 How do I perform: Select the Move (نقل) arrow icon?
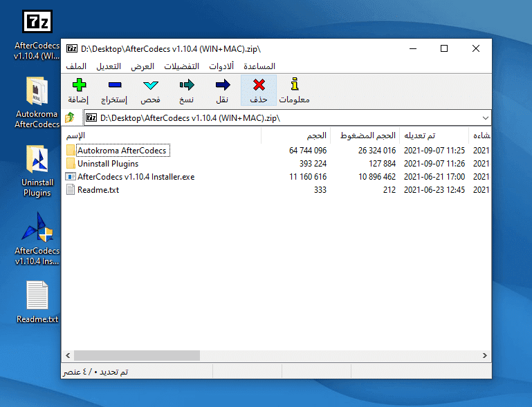(x=223, y=85)
